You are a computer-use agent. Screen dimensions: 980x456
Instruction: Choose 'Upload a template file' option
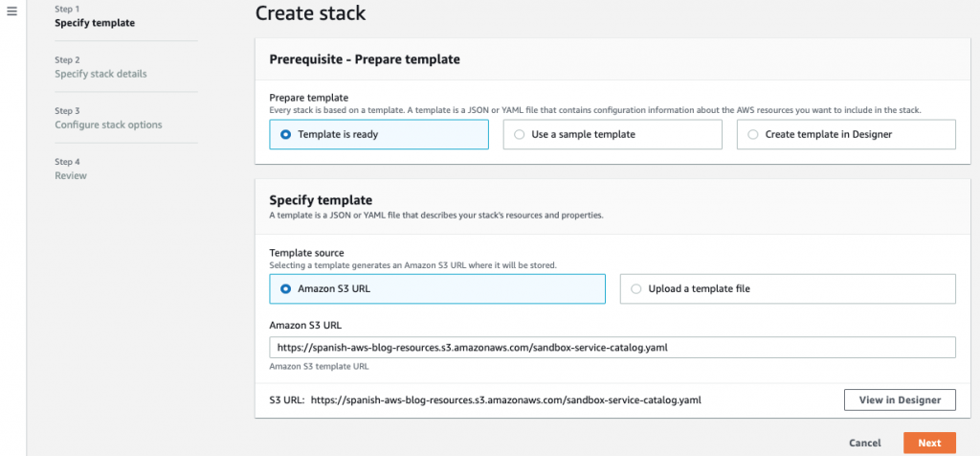click(636, 289)
